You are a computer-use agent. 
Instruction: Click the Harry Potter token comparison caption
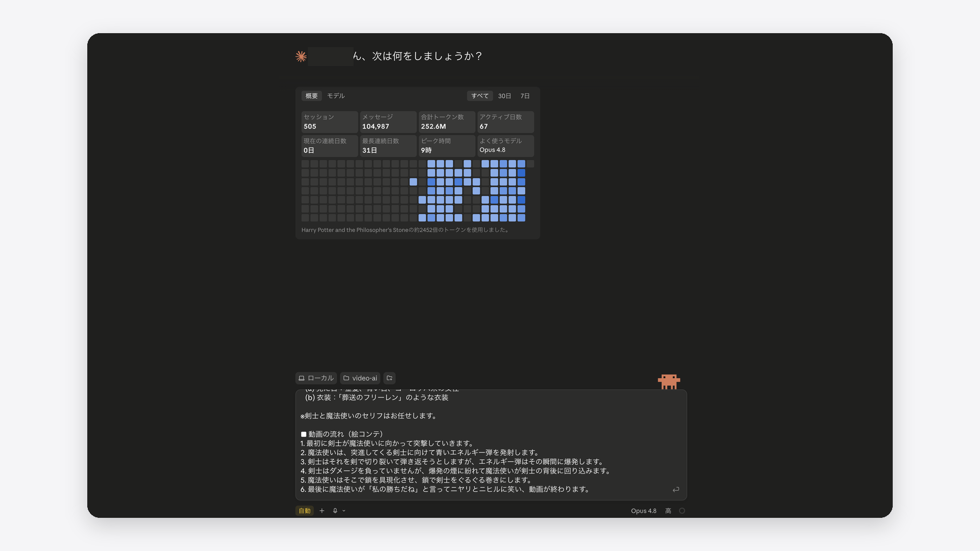pos(405,230)
